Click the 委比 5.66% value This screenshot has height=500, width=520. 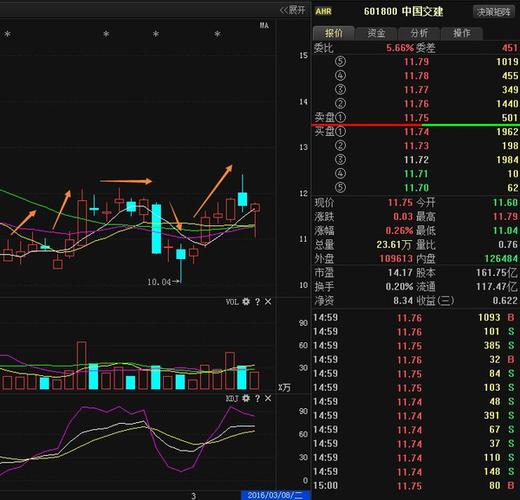[400, 48]
